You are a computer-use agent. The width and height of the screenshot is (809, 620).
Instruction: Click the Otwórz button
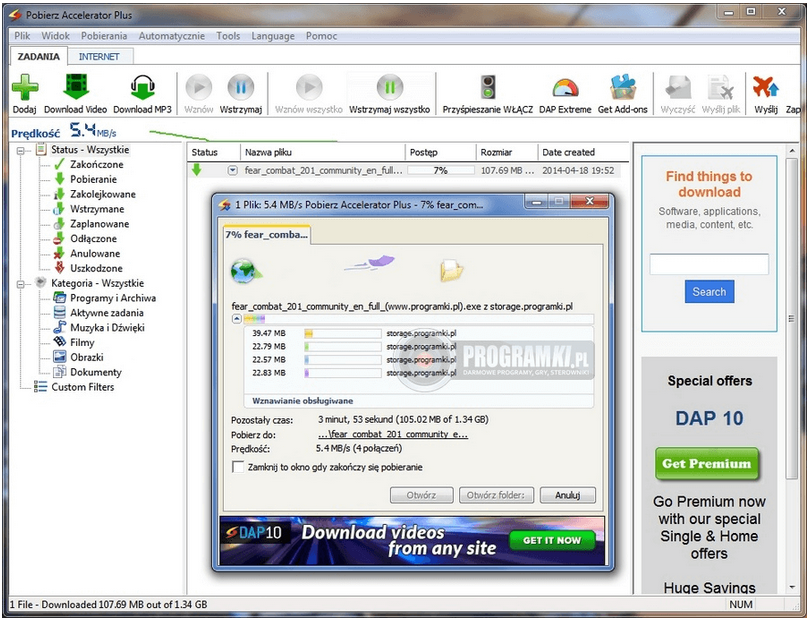(x=422, y=495)
